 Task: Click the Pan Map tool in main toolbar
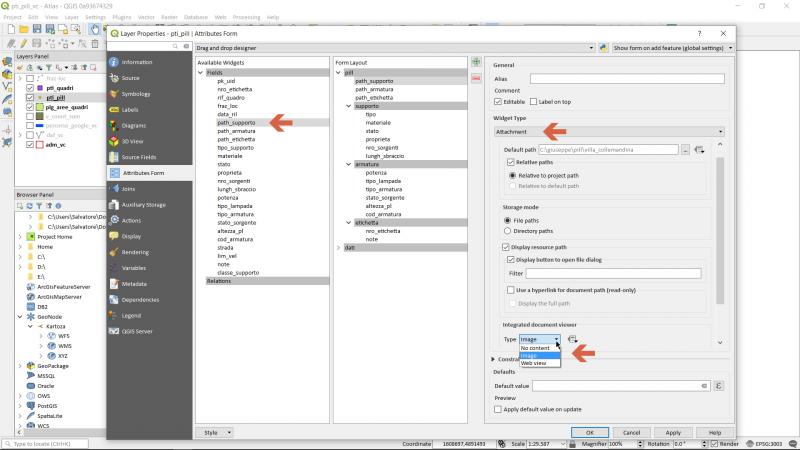pos(95,30)
